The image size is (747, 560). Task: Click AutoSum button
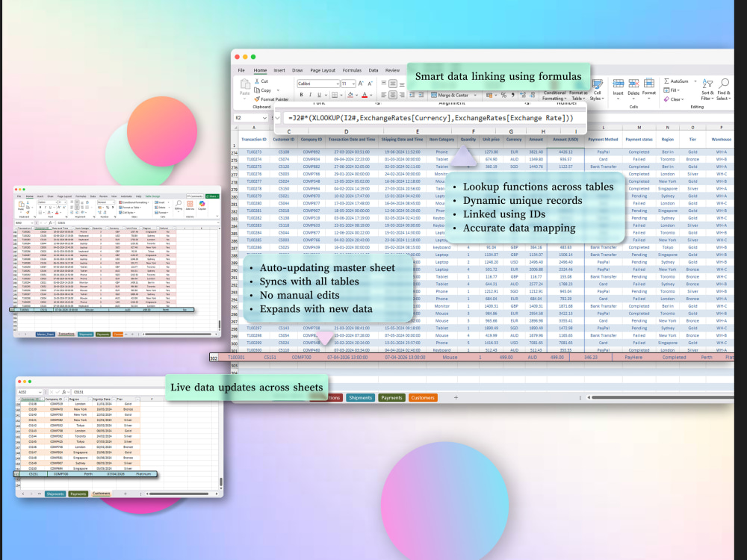[677, 81]
